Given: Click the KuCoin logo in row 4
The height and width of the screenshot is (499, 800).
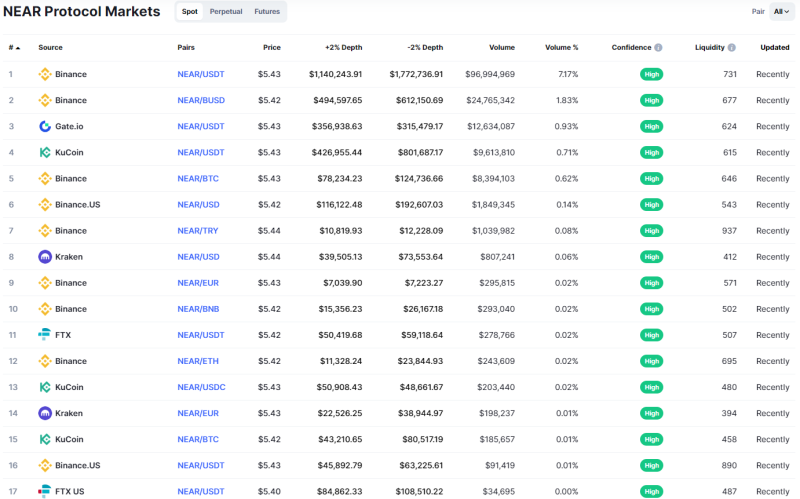Looking at the screenshot, I should point(45,153).
